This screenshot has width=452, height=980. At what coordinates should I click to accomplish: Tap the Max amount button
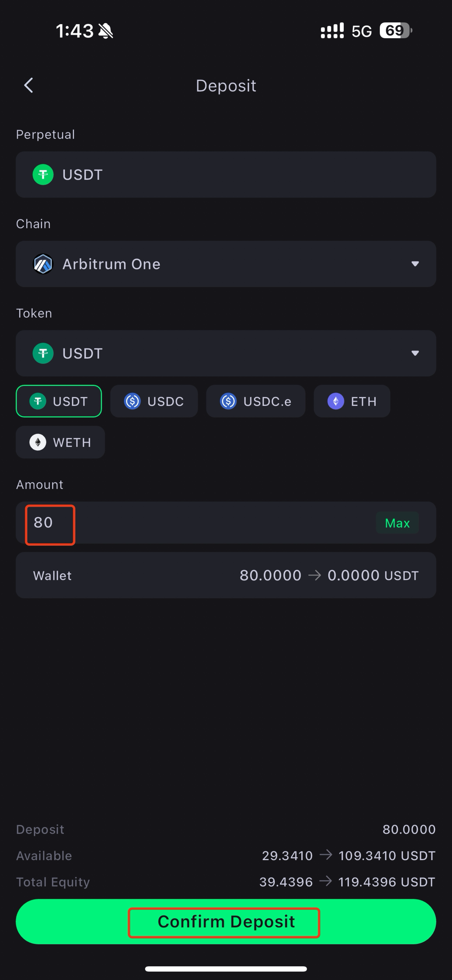(x=397, y=523)
